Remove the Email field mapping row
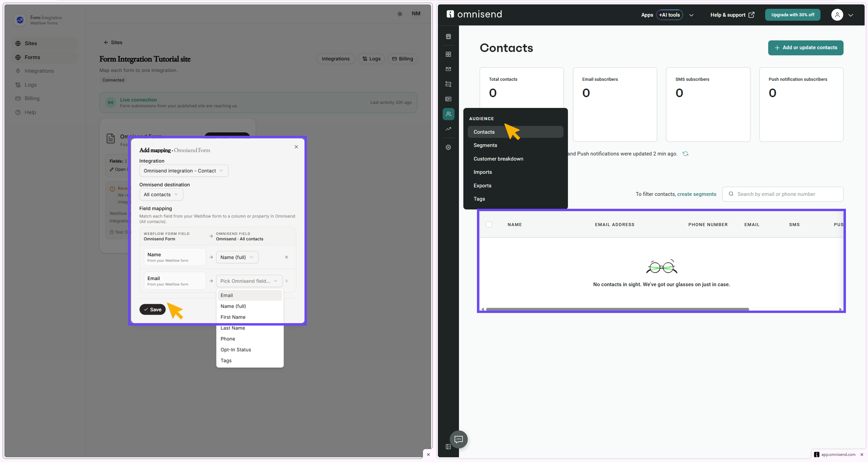Image resolution: width=868 pixels, height=462 pixels. point(287,281)
